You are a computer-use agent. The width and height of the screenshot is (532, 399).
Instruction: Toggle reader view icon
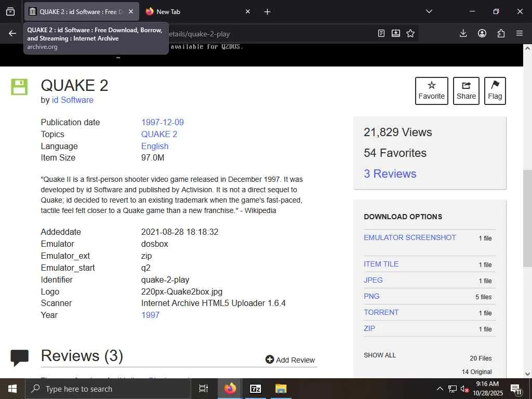coord(381,33)
